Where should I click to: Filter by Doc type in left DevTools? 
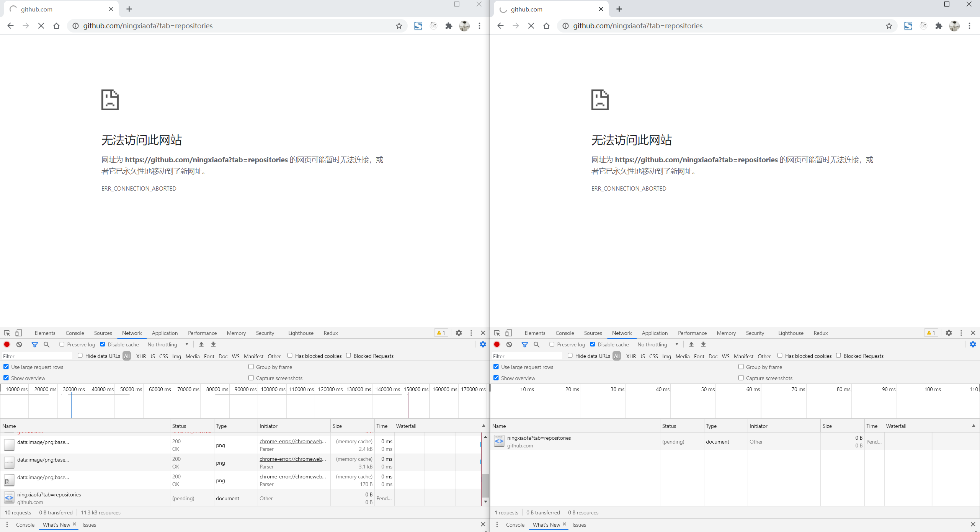[x=223, y=356]
